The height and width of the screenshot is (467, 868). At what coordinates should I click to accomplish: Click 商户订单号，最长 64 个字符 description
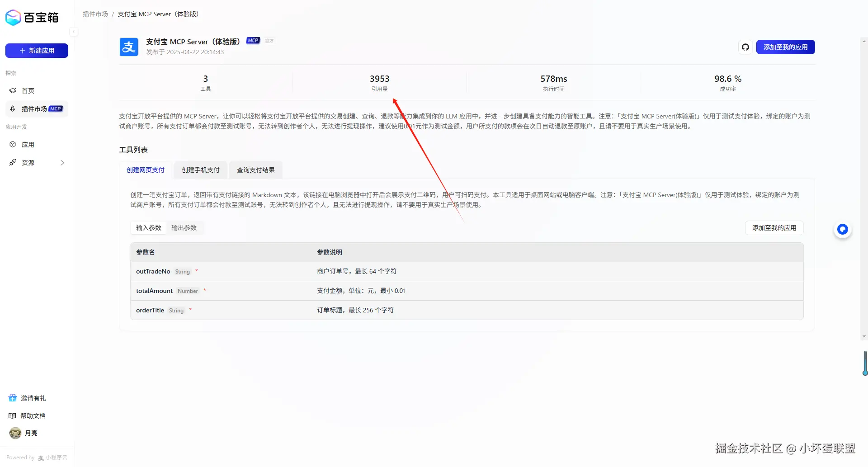pyautogui.click(x=357, y=271)
